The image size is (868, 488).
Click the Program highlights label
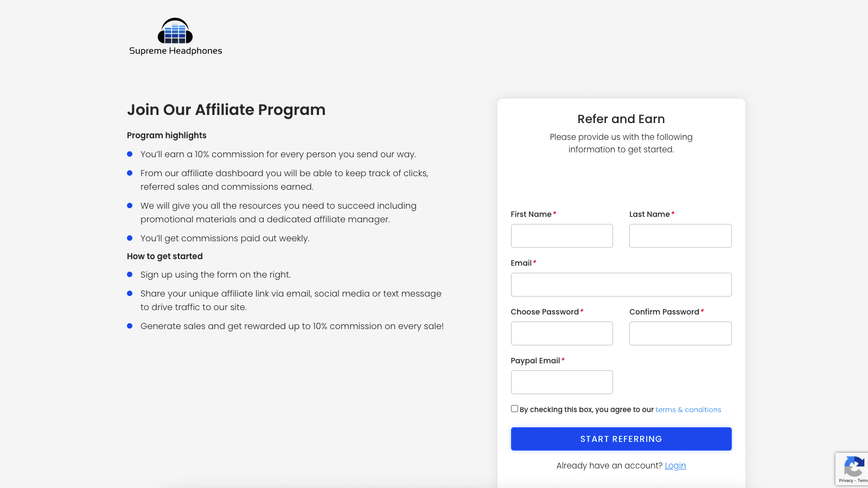167,135
